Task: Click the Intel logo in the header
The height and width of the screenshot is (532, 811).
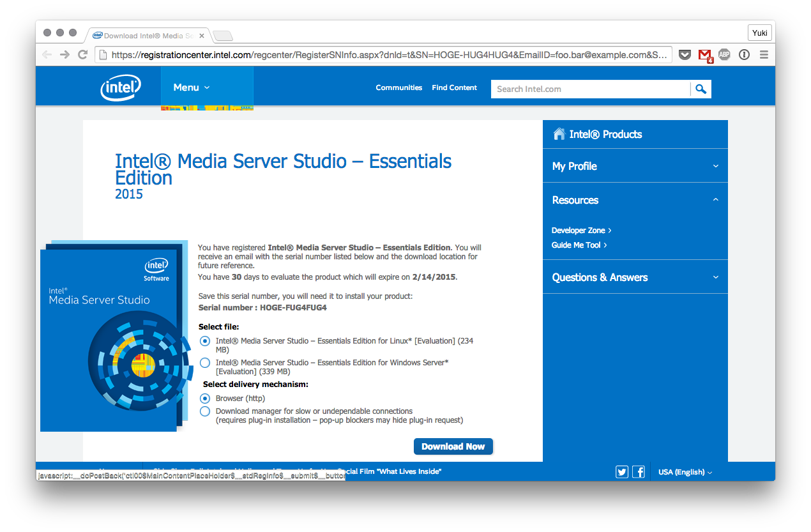Action: 121,88
